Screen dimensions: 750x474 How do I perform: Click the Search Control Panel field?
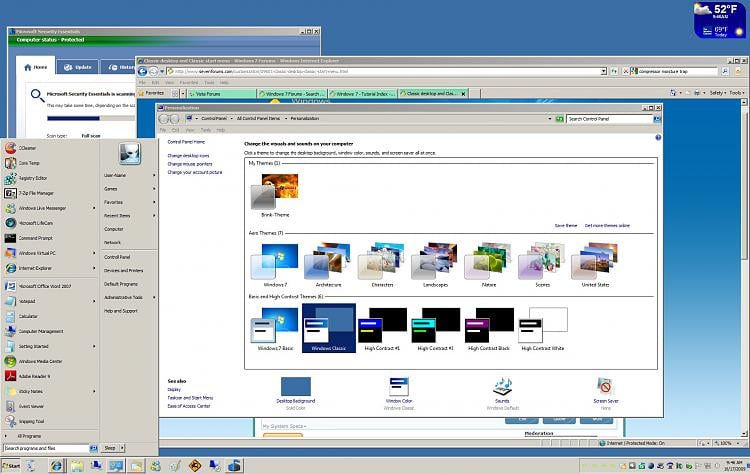pos(609,119)
